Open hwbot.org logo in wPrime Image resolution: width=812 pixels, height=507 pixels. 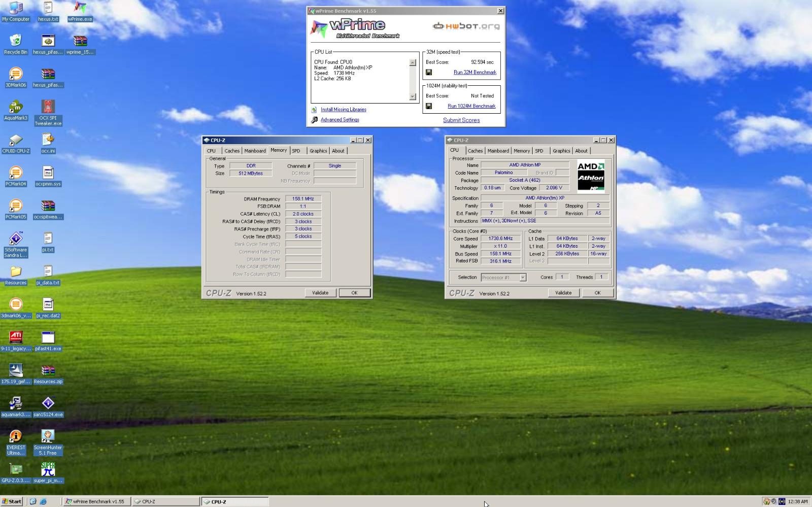pos(466,26)
